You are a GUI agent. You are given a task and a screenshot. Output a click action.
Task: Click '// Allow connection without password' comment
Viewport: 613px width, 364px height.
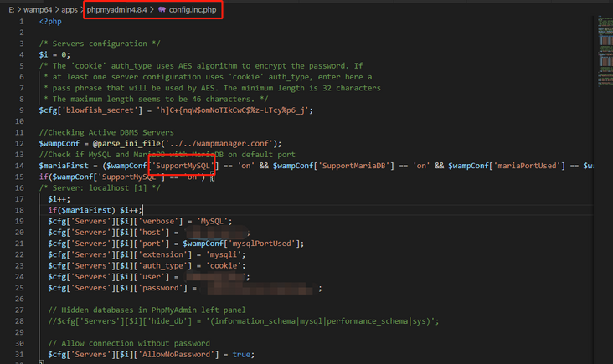click(129, 343)
